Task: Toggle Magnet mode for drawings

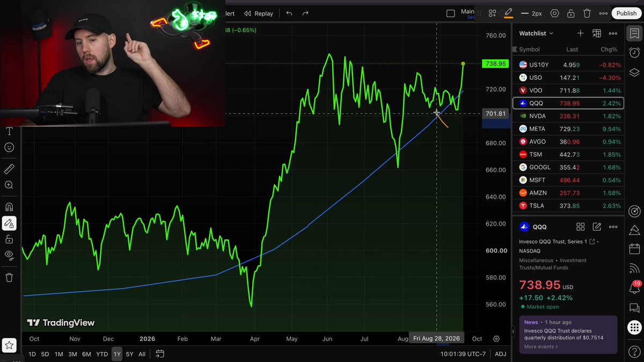Action: click(x=9, y=207)
